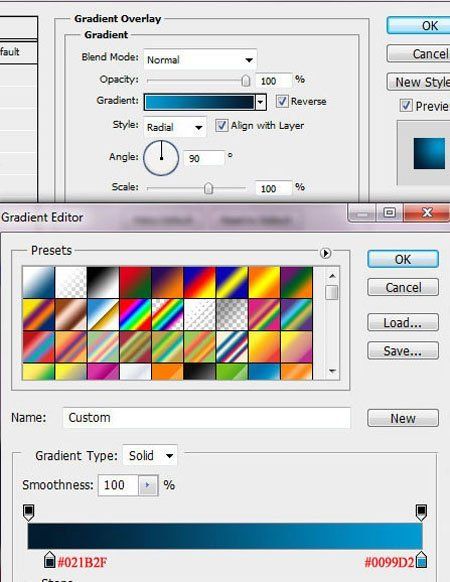Select the red-to-green gradient preset
Viewport: 450px width, 582px height.
pos(135,282)
